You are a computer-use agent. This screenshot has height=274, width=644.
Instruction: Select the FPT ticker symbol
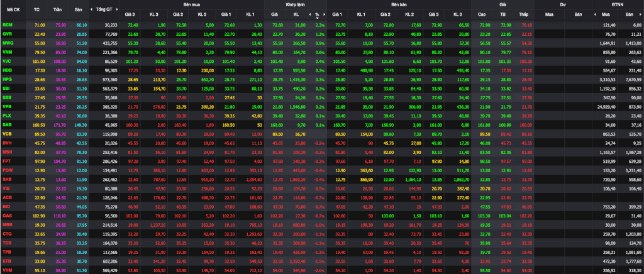click(6, 161)
